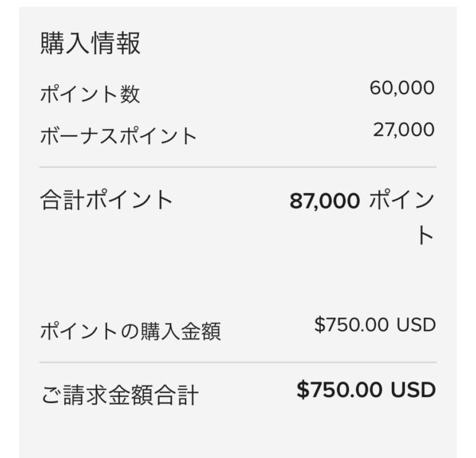Click the 購入情報 heading

[x=90, y=44]
